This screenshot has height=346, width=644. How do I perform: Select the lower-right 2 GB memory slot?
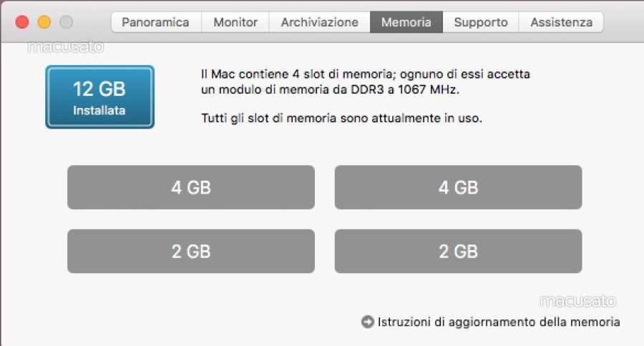[458, 251]
